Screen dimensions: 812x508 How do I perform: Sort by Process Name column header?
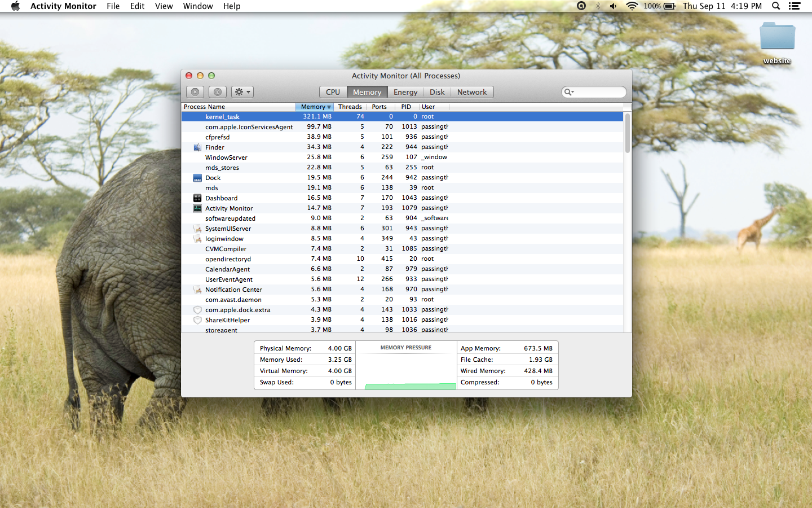click(x=239, y=107)
